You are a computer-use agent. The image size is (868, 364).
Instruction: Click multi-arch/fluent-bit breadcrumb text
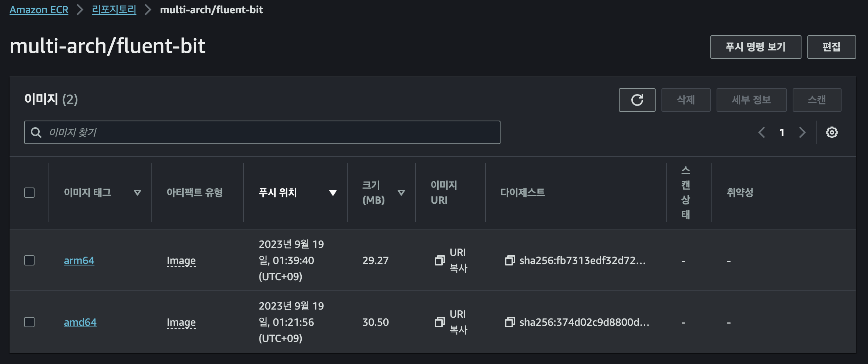point(211,10)
